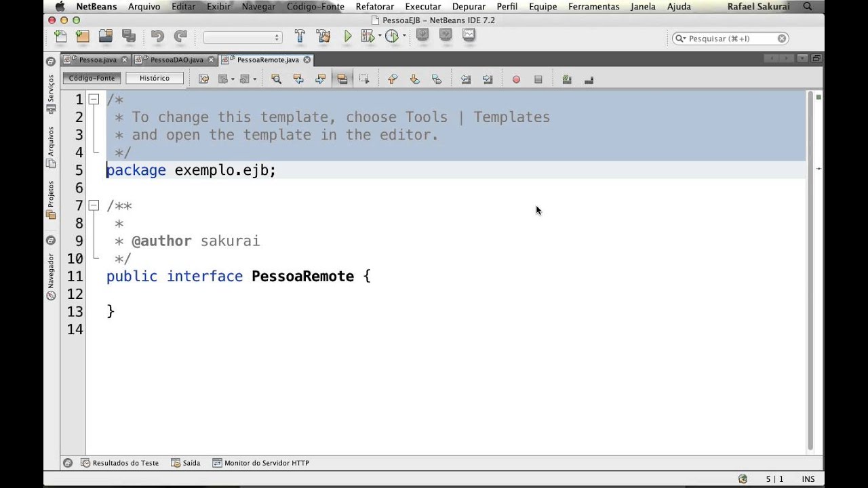The image size is (868, 488).
Task: Run the project with the green play icon
Action: [x=348, y=37]
